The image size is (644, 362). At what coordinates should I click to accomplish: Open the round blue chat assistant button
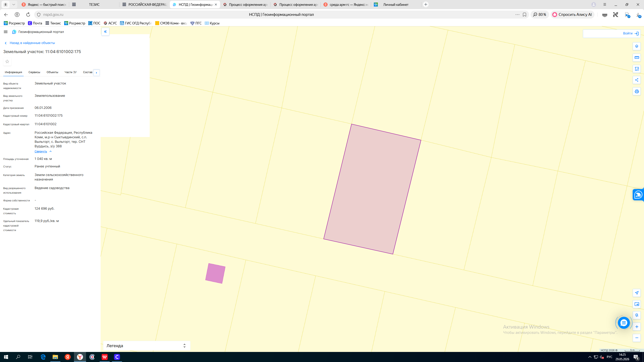click(x=623, y=323)
